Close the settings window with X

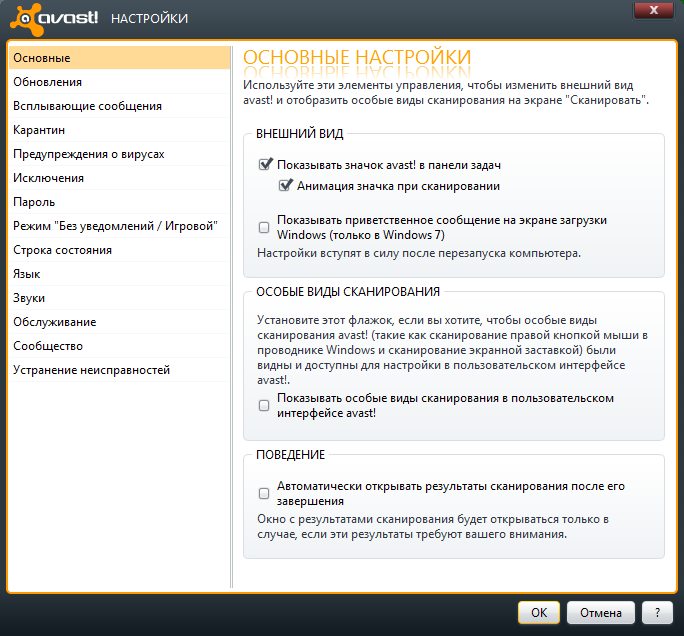point(653,10)
